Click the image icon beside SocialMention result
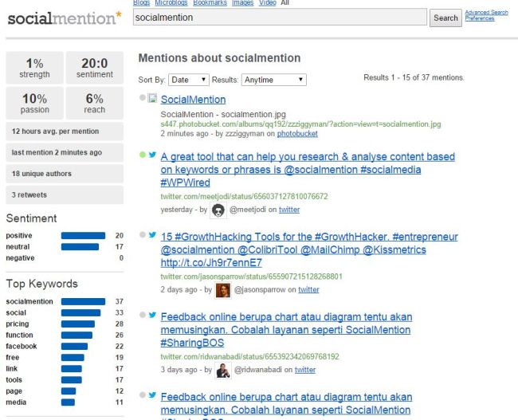The width and height of the screenshot is (518, 420). tap(152, 98)
